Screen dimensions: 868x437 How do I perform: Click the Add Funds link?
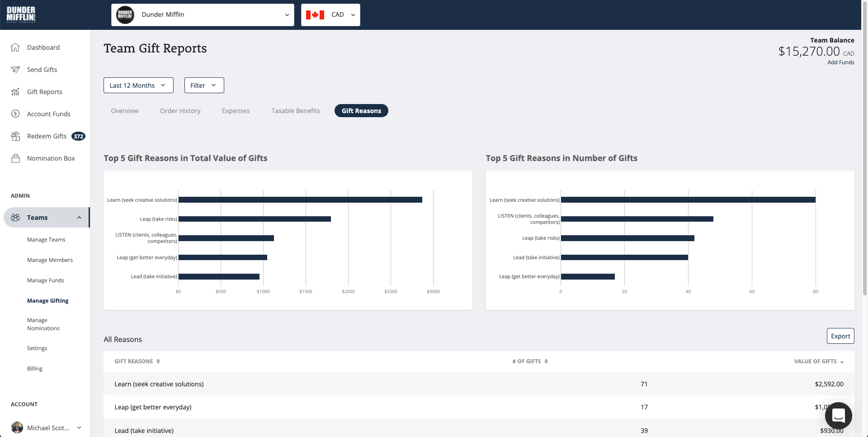(841, 62)
